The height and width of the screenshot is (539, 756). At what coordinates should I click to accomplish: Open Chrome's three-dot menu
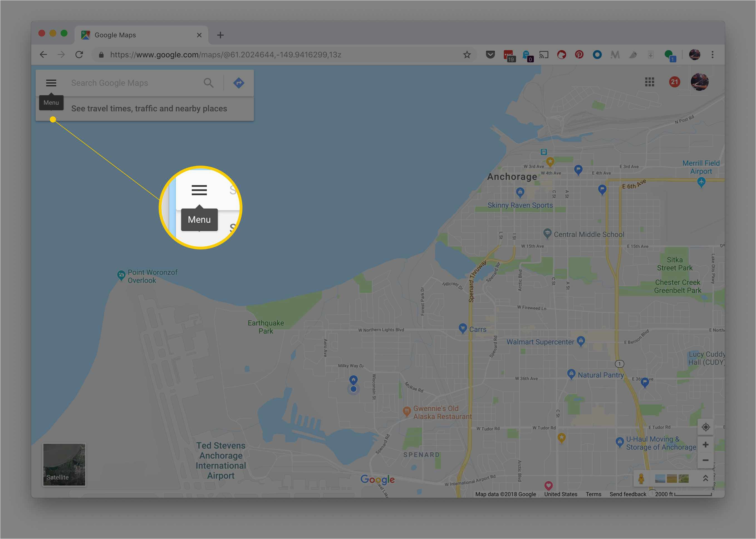(712, 55)
